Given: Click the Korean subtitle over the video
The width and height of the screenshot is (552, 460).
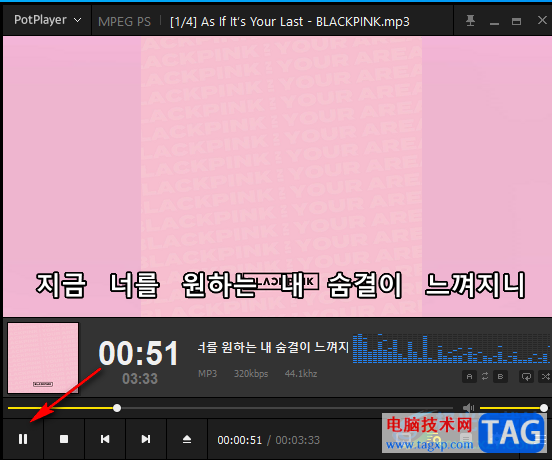Looking at the screenshot, I should tap(281, 285).
